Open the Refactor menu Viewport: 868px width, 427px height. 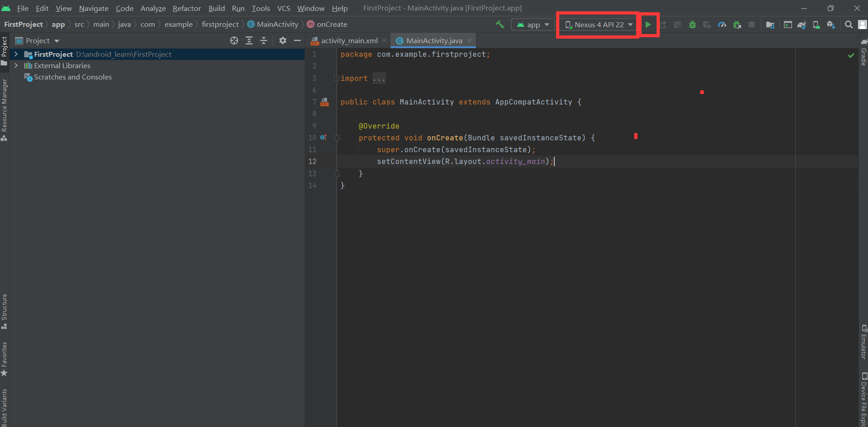coord(186,8)
